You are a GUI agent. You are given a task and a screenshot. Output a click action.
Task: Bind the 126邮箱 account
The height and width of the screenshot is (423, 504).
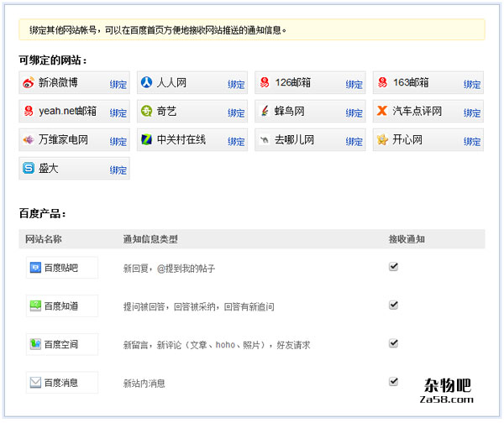[354, 85]
